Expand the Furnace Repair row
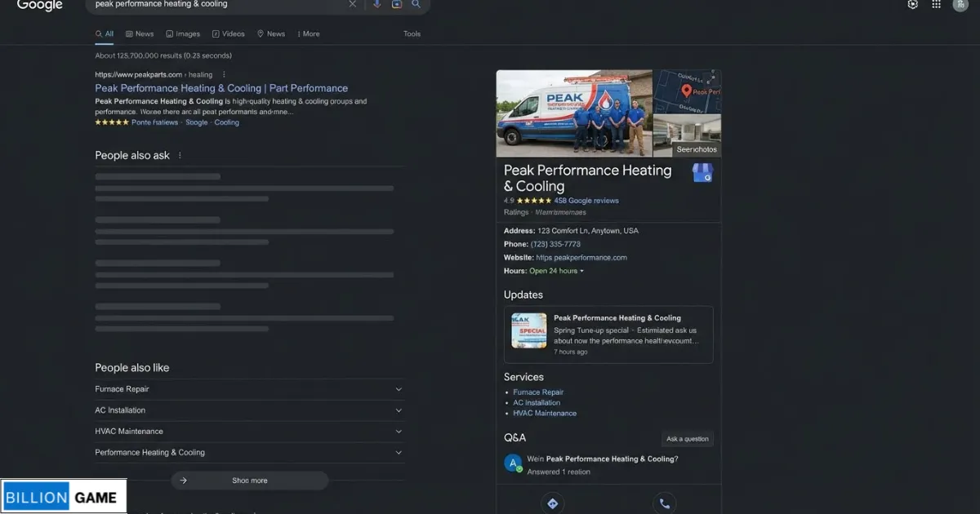 coord(399,389)
